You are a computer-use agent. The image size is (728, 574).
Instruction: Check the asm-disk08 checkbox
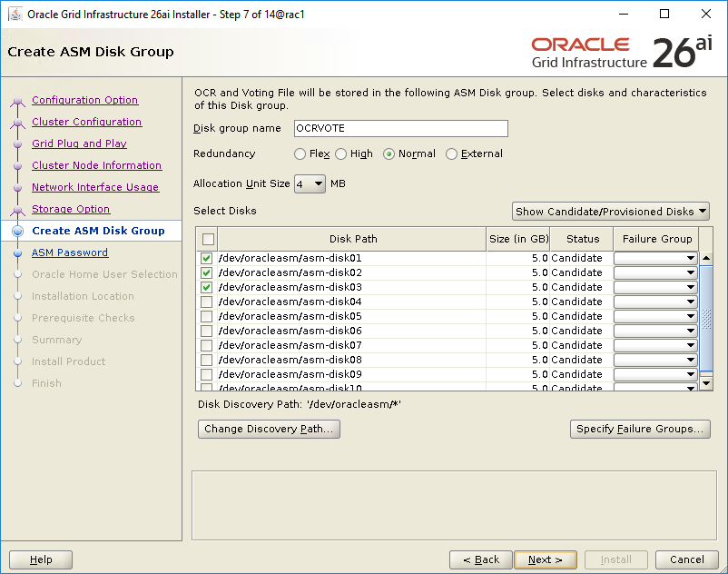point(207,360)
